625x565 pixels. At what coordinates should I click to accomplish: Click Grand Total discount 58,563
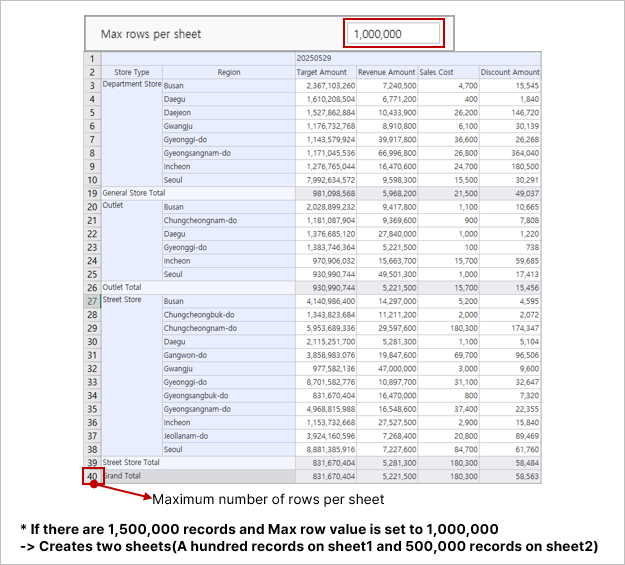510,476
